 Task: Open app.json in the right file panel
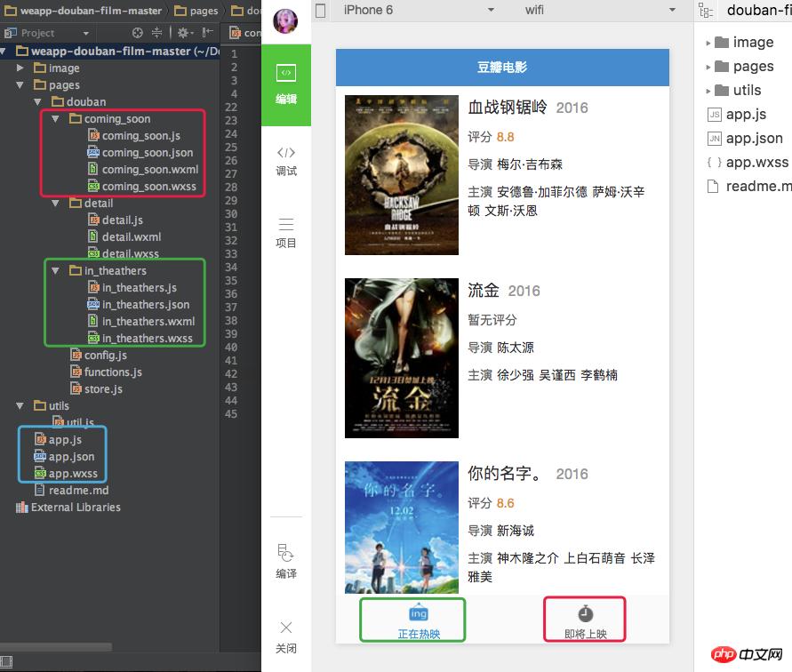point(754,138)
